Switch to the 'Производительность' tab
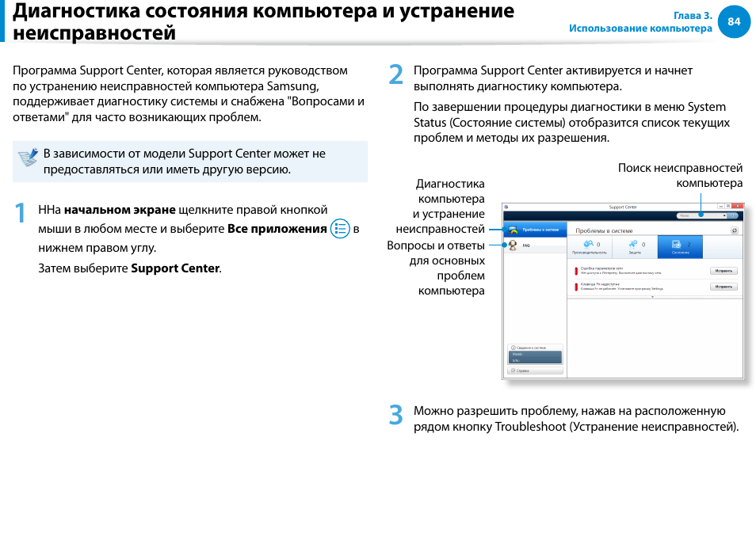The image size is (756, 536). pos(590,246)
